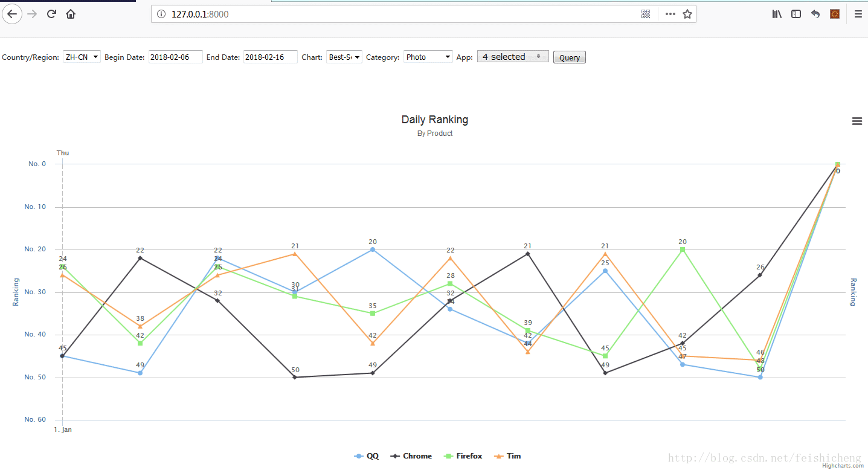Show site information icon in address bar
The image size is (868, 470).
(161, 14)
